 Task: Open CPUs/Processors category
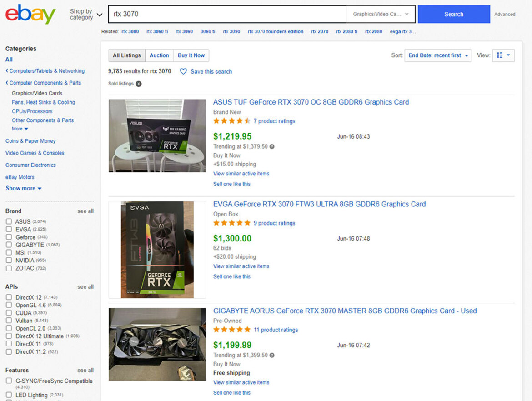coord(32,111)
